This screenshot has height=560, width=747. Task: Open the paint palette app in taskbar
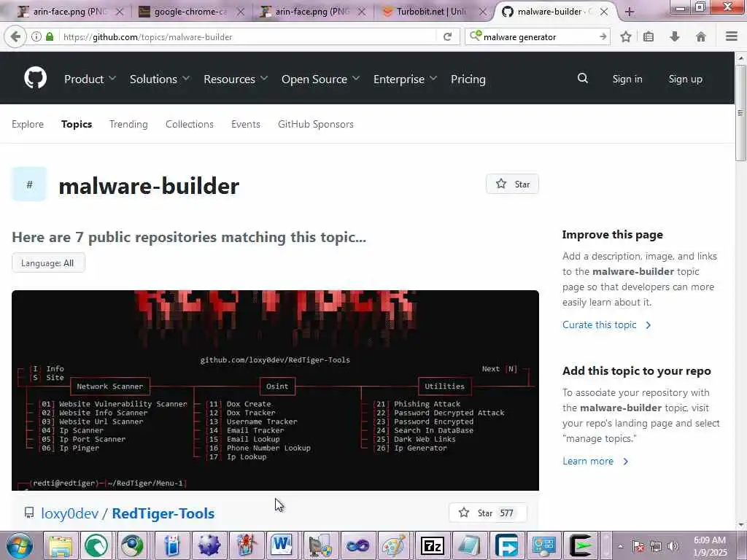(x=394, y=545)
